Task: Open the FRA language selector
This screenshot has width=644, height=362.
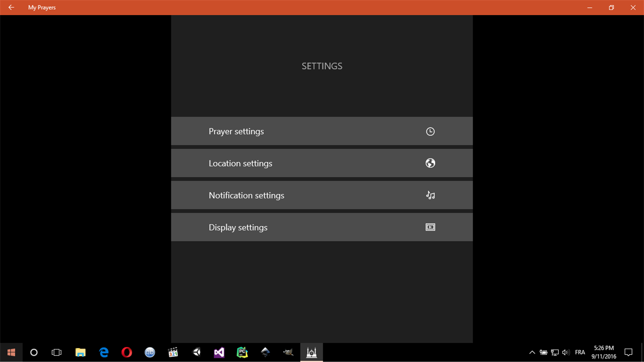Action: (x=580, y=352)
